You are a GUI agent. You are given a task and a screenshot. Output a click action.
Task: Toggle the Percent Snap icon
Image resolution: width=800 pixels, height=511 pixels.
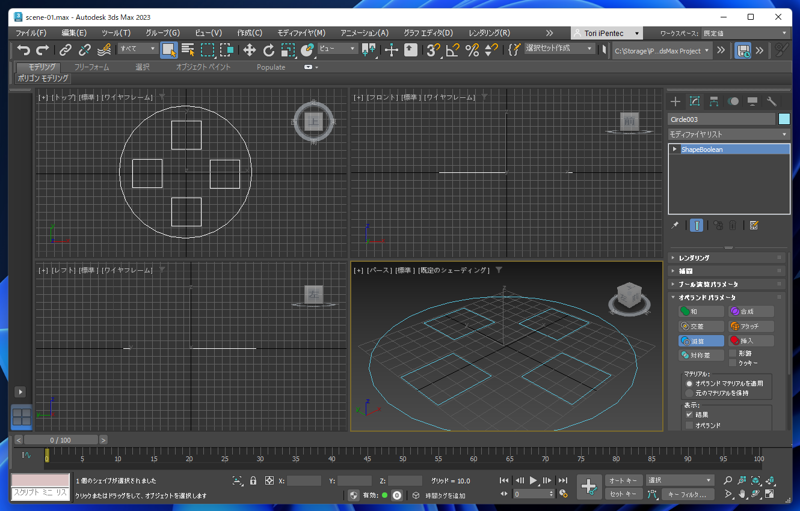point(472,50)
